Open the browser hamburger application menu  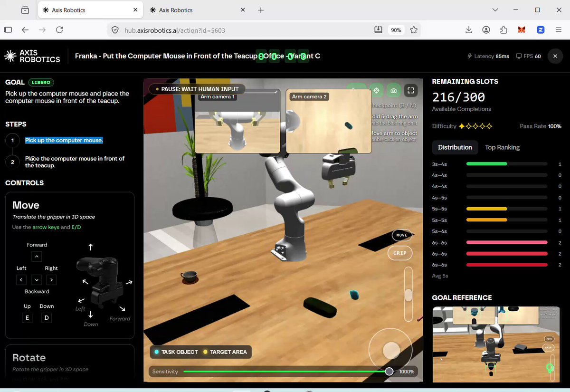point(559,30)
